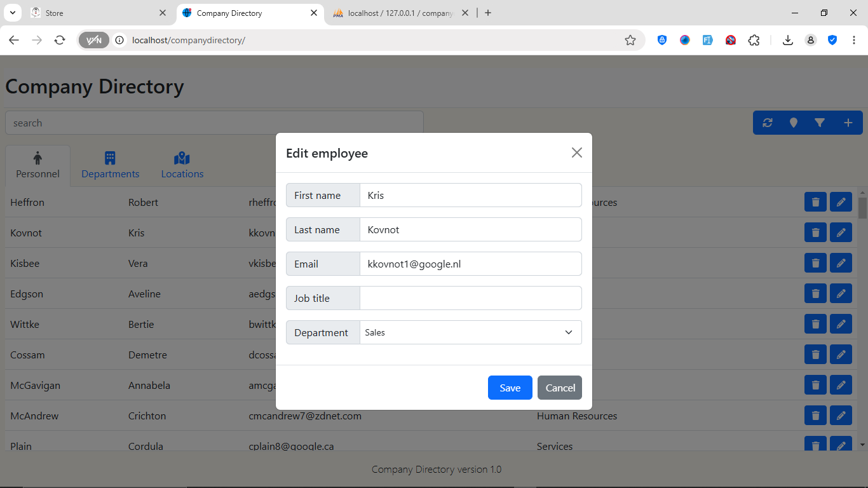Screen dimensions: 868x488
Task: Focus the Email input field
Action: click(470, 264)
